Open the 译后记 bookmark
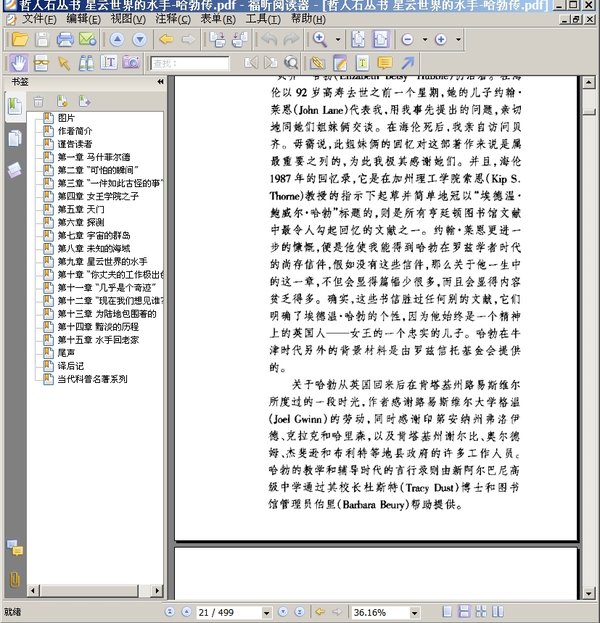 74,366
